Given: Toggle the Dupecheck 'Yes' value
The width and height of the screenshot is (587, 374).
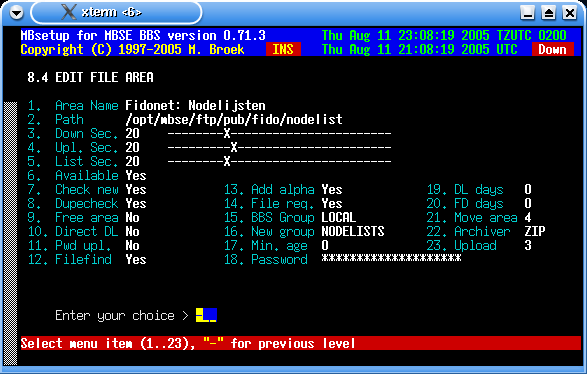Looking at the screenshot, I should pos(136,204).
